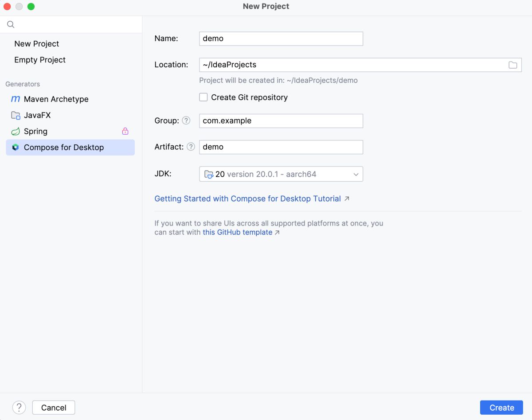Viewport: 532px width, 420px height.
Task: Expand the JDK version dropdown
Action: pyautogui.click(x=356, y=174)
